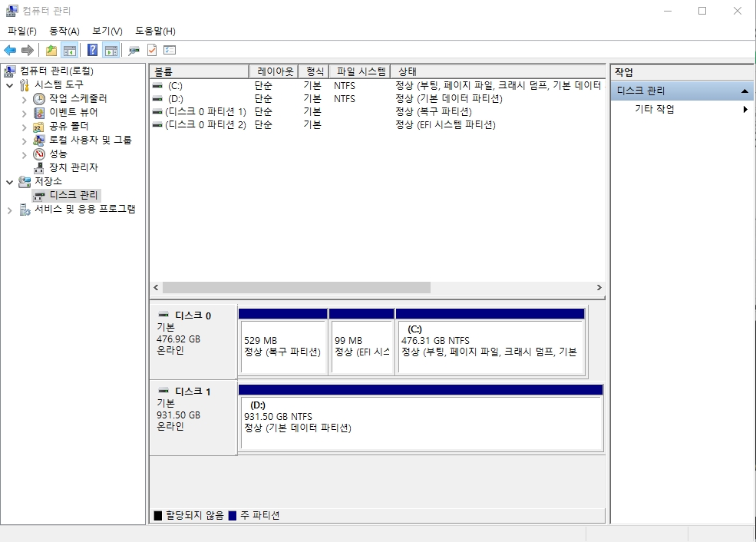The height and width of the screenshot is (542, 756).
Task: Click the Forward arrow in toolbar
Action: (x=28, y=50)
